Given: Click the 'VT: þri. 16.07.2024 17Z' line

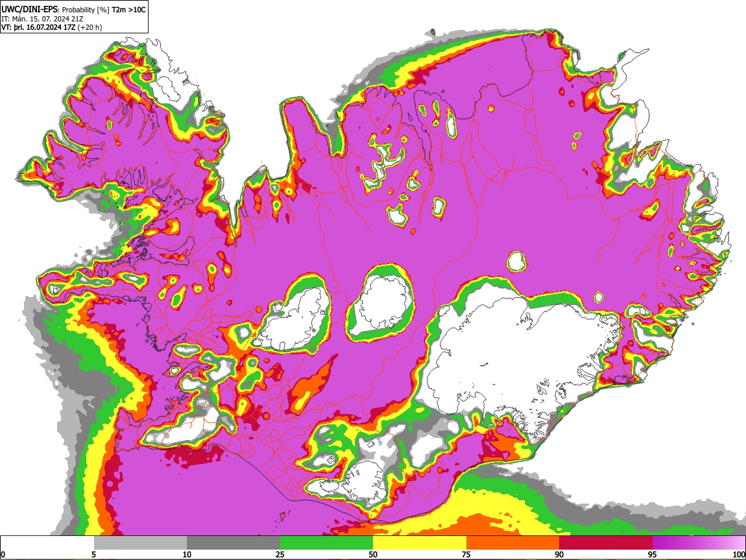Looking at the screenshot, I should 38,27.
